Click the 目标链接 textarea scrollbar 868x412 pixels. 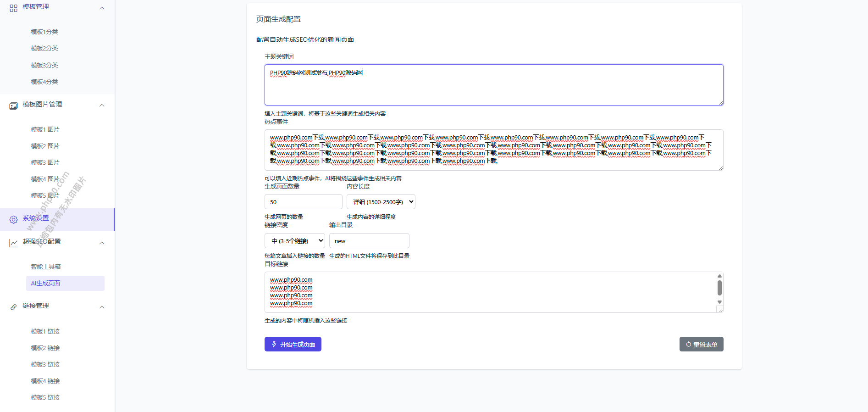click(719, 288)
